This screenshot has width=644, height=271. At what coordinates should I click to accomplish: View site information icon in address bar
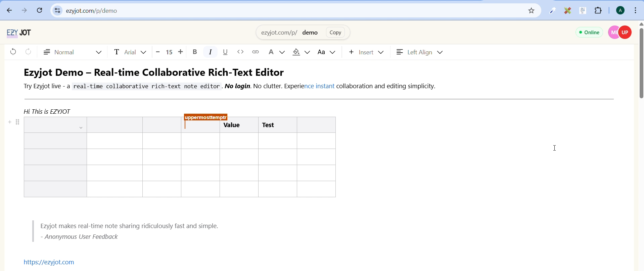[x=57, y=11]
